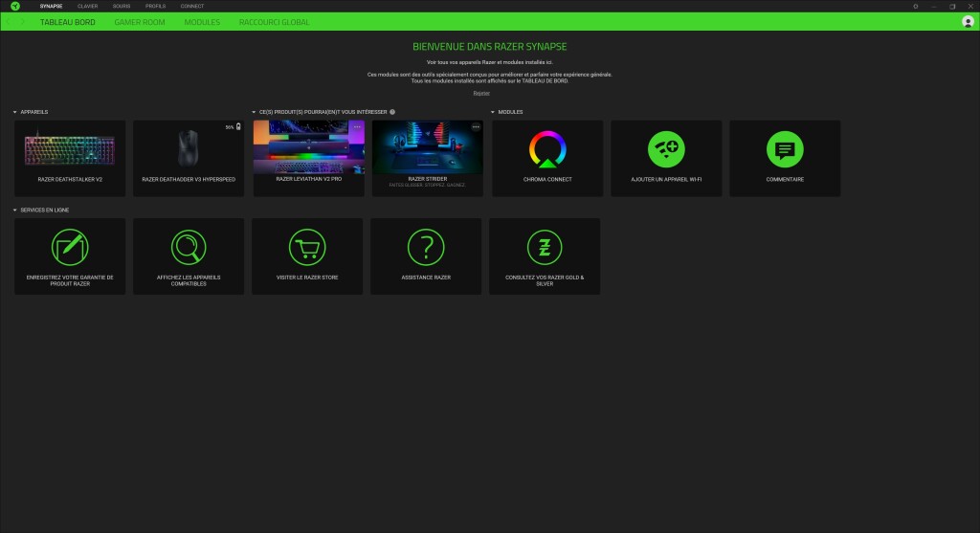Viewport: 980px width, 533px height.
Task: Launch the Chroma Connect module icon
Action: coord(547,149)
